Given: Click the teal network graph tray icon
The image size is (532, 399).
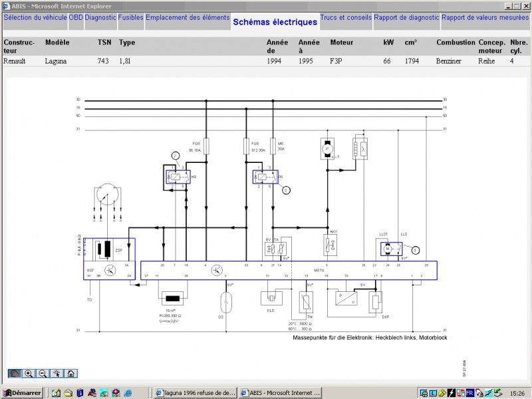Looking at the screenshot, I should (488, 393).
